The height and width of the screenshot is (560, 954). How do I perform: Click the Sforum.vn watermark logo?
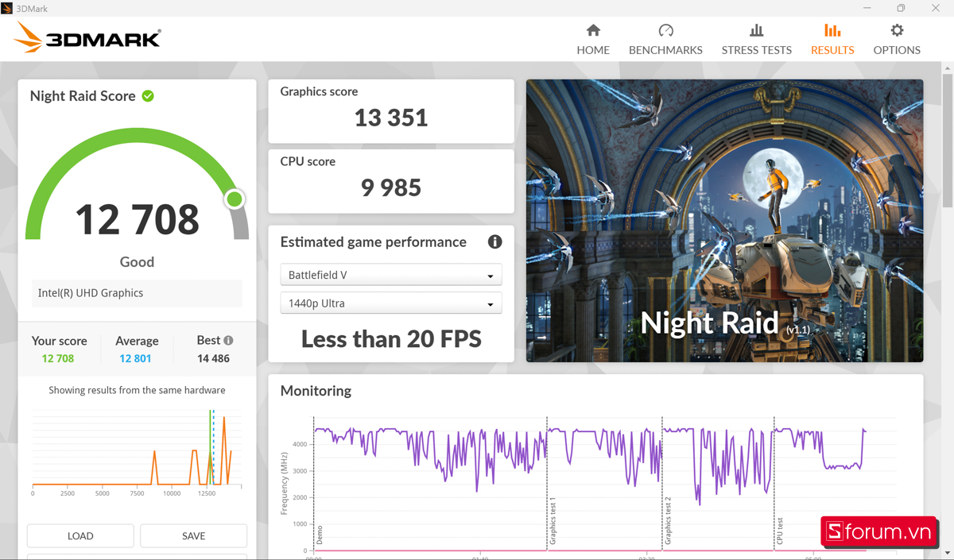coord(879,532)
